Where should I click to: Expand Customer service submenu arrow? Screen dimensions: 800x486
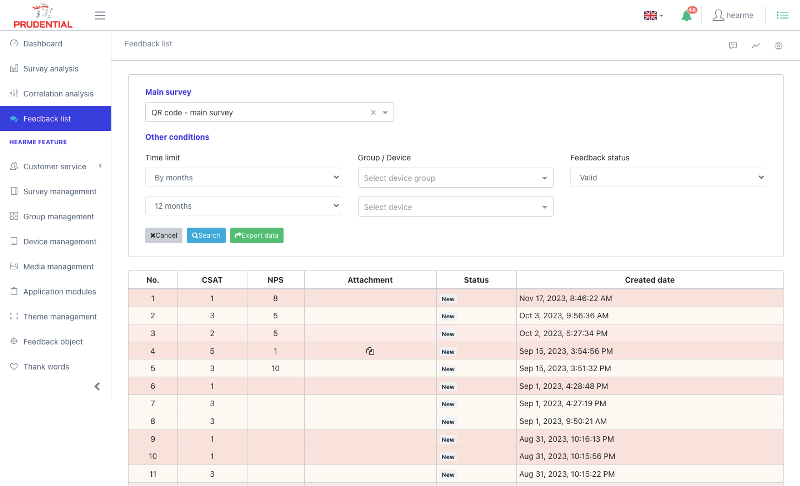pyautogui.click(x=100, y=166)
